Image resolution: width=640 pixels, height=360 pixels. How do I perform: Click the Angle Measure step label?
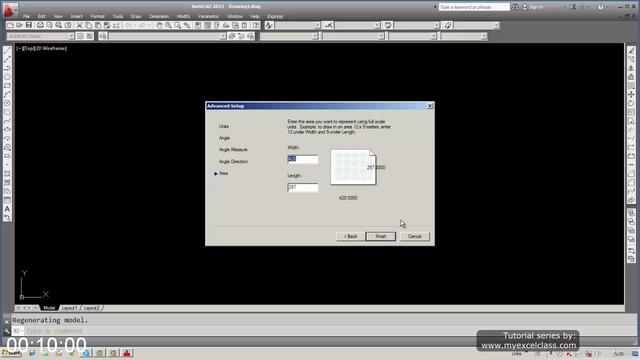233,150
